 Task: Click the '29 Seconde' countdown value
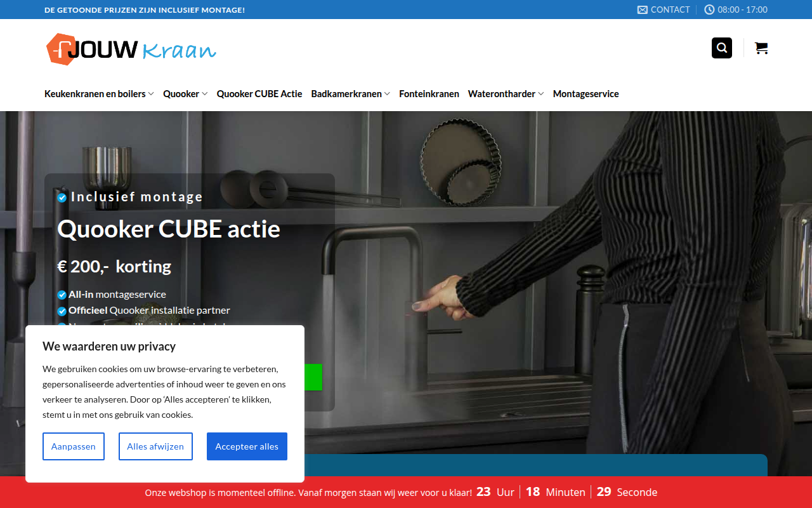[x=627, y=492]
